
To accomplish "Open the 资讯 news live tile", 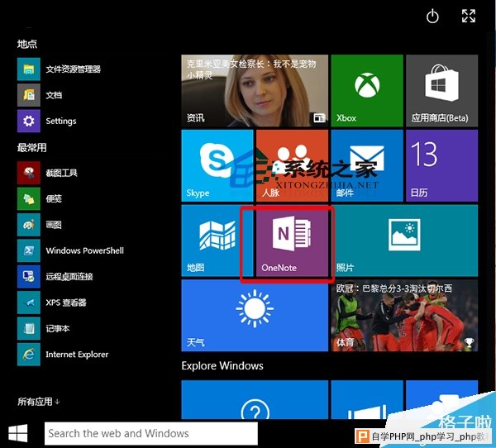I will click(255, 91).
